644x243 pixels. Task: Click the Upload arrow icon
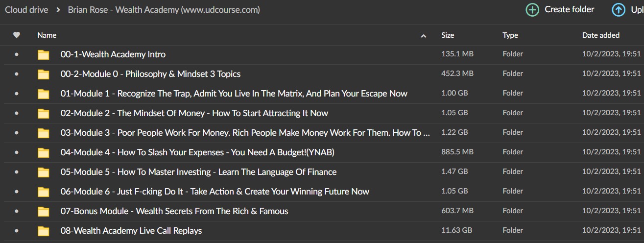[618, 10]
